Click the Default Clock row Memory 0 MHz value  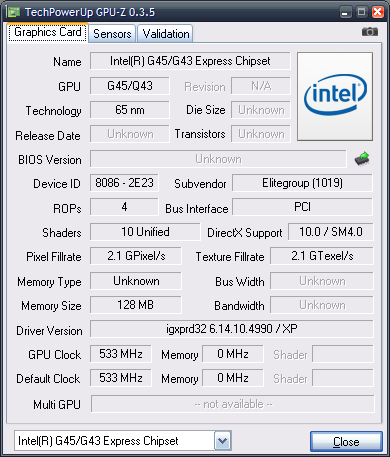coord(233,378)
